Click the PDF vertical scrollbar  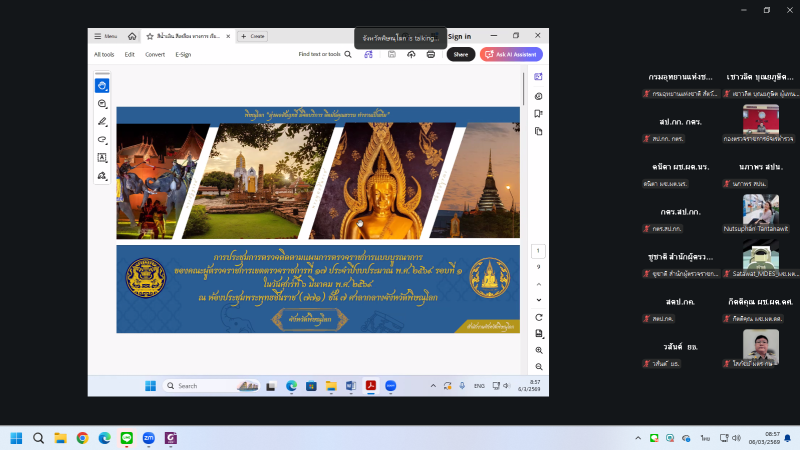(523, 90)
